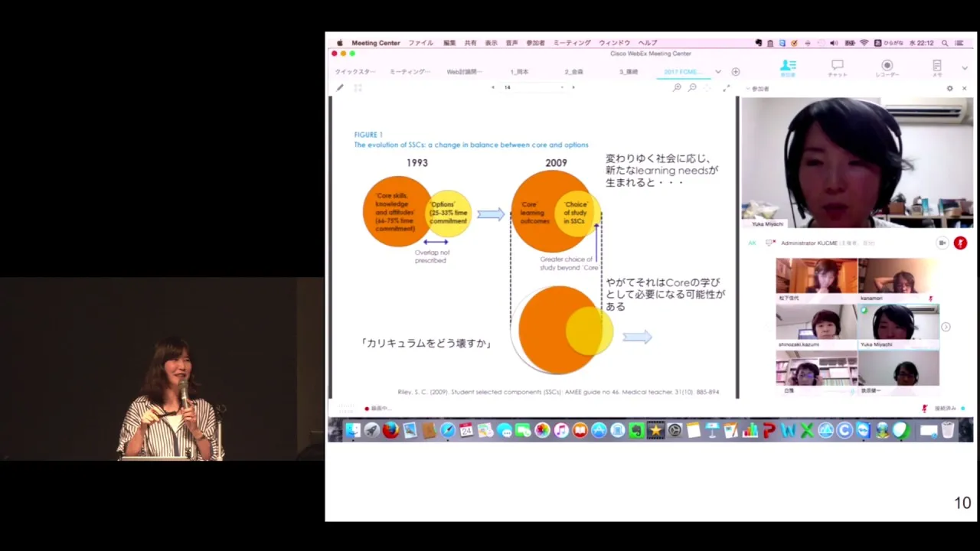Click the 接続済み connection status
Viewport: 980px width, 551px height.
[x=945, y=409]
